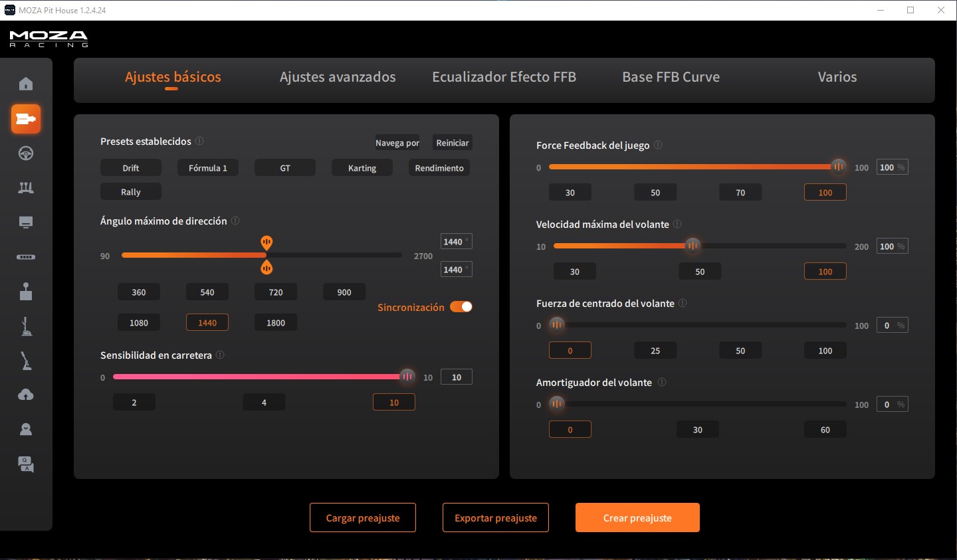Click the info icon beside Sensibilidad en carretera
The image size is (957, 560).
(220, 355)
